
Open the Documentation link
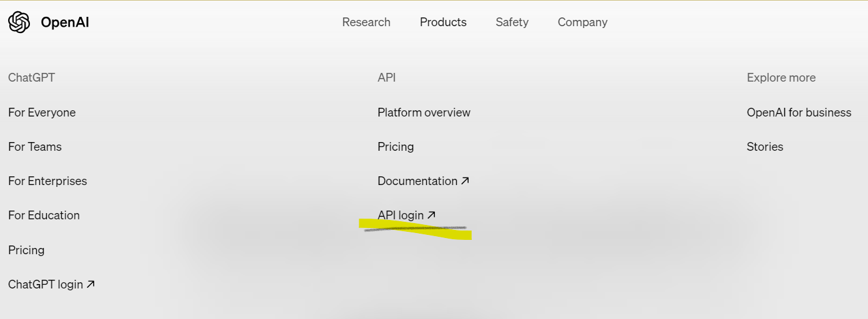423,181
